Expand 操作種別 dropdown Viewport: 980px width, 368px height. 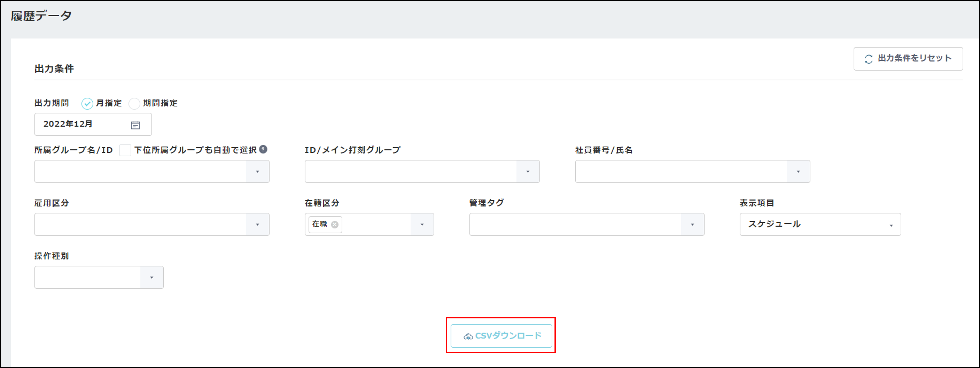coord(151,277)
